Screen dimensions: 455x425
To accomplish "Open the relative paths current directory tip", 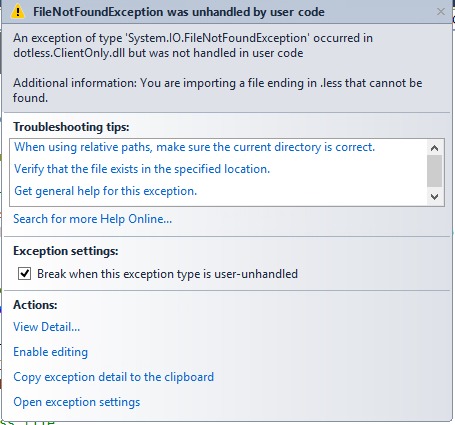I will click(x=195, y=147).
